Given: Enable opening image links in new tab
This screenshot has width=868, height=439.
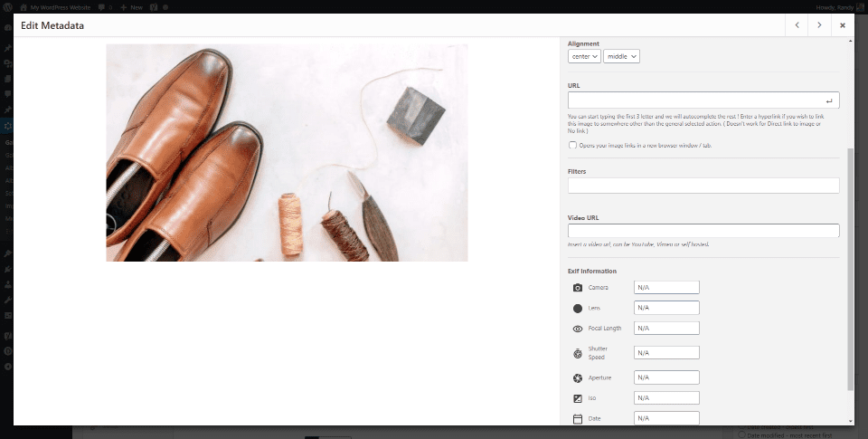Looking at the screenshot, I should 572,145.
